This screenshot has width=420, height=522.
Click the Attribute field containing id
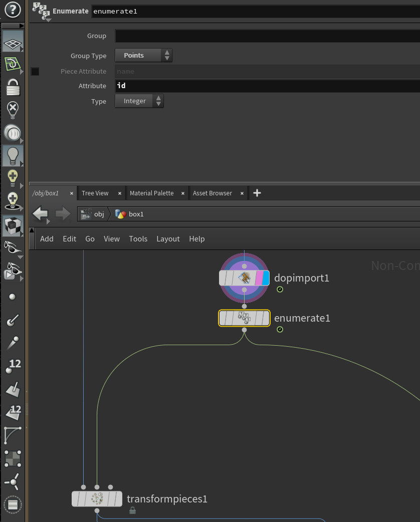(268, 86)
